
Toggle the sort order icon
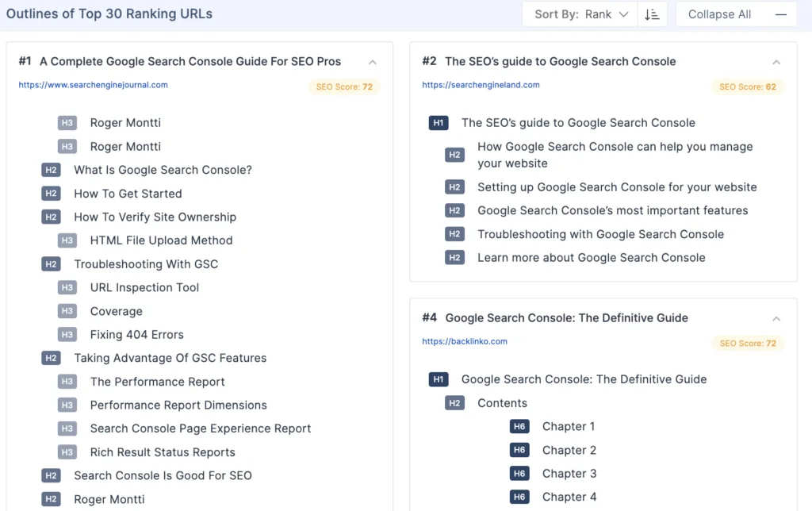(652, 14)
